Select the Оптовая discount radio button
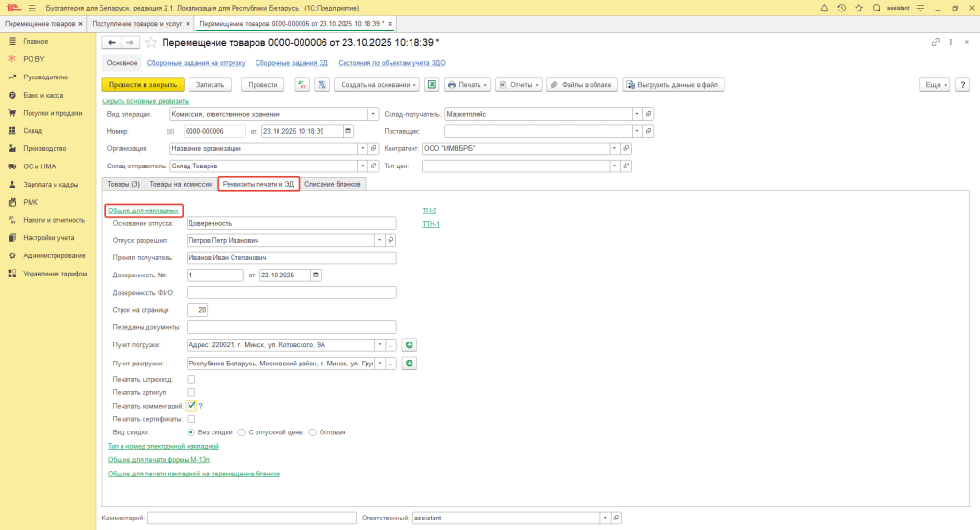The image size is (980, 530). 313,432
